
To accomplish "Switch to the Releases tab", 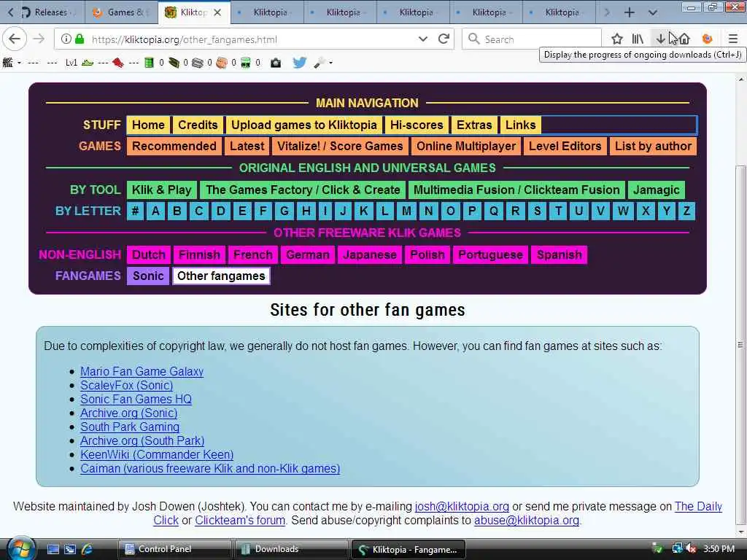I will [x=50, y=12].
